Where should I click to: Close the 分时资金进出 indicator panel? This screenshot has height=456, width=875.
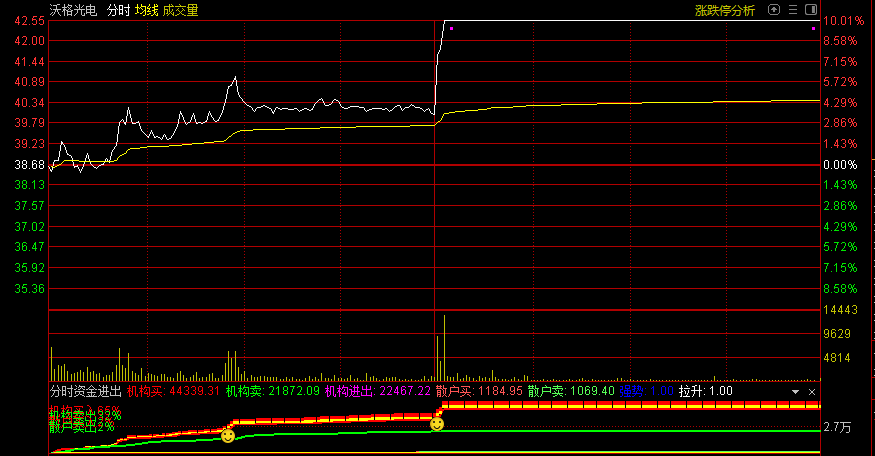(x=812, y=391)
